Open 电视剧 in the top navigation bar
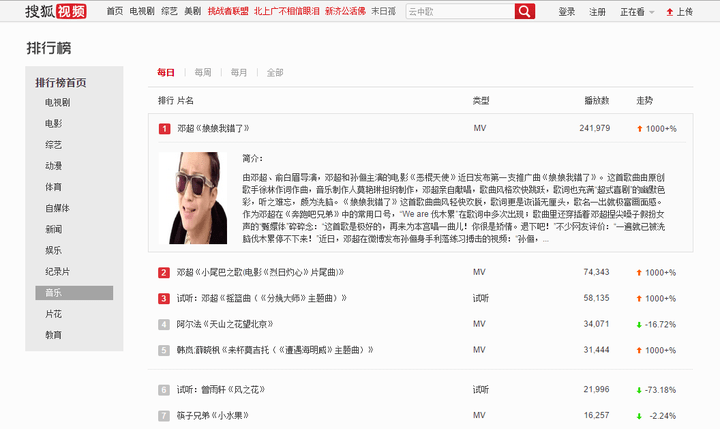The image size is (720, 429). 142,11
